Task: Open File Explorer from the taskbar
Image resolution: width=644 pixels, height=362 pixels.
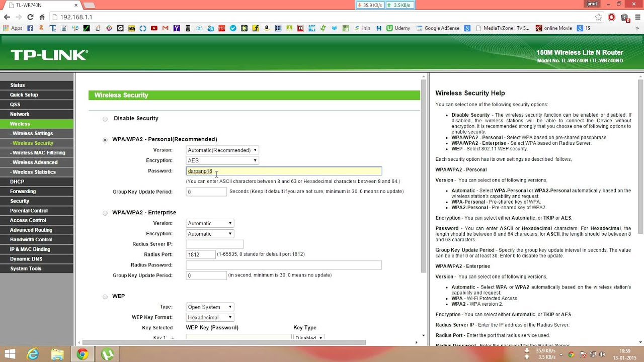Action: tap(57, 354)
